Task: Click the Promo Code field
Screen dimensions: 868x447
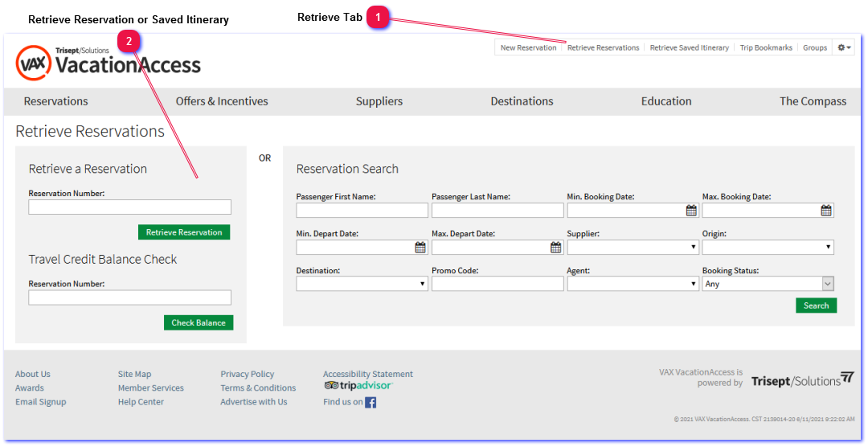Action: pyautogui.click(x=497, y=284)
